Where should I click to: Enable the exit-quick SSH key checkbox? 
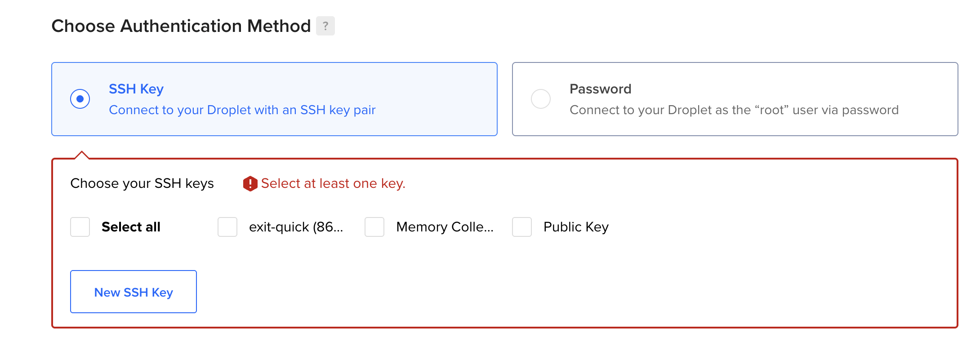point(227,227)
